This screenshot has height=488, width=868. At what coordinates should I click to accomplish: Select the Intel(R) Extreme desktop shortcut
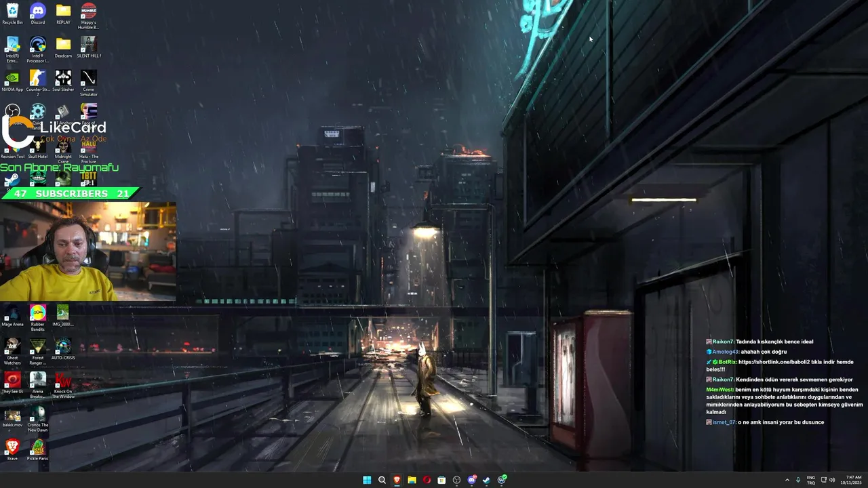[x=12, y=49]
